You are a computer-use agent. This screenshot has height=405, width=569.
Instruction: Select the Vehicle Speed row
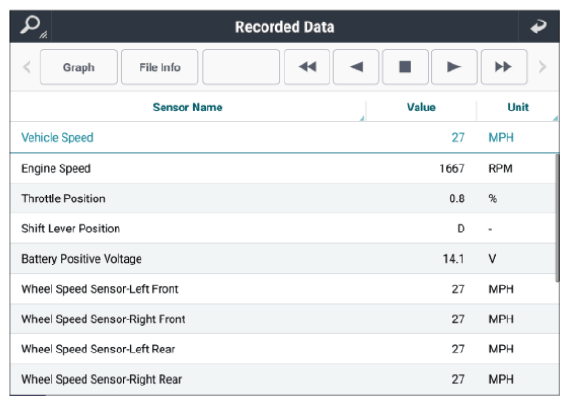pos(284,138)
